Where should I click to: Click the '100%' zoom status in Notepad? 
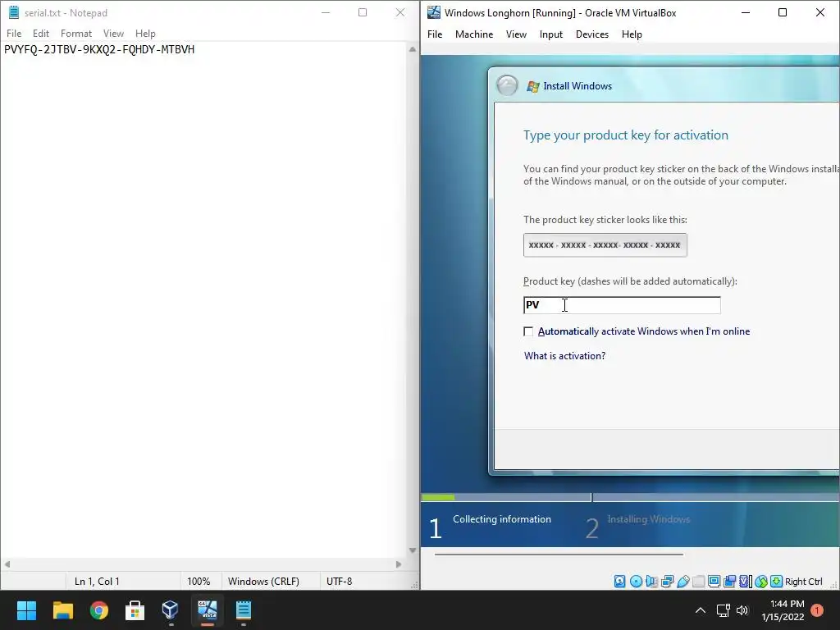pyautogui.click(x=199, y=582)
